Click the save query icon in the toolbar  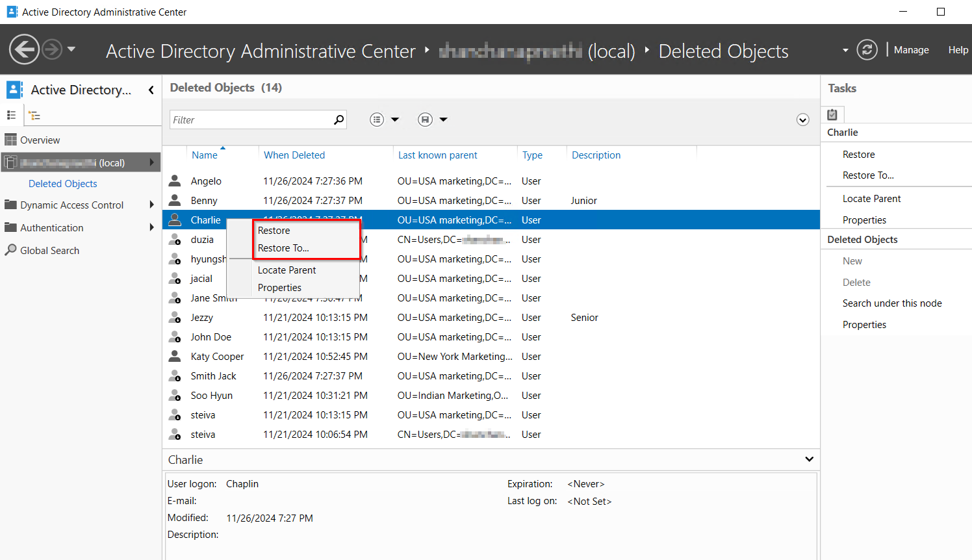point(425,120)
